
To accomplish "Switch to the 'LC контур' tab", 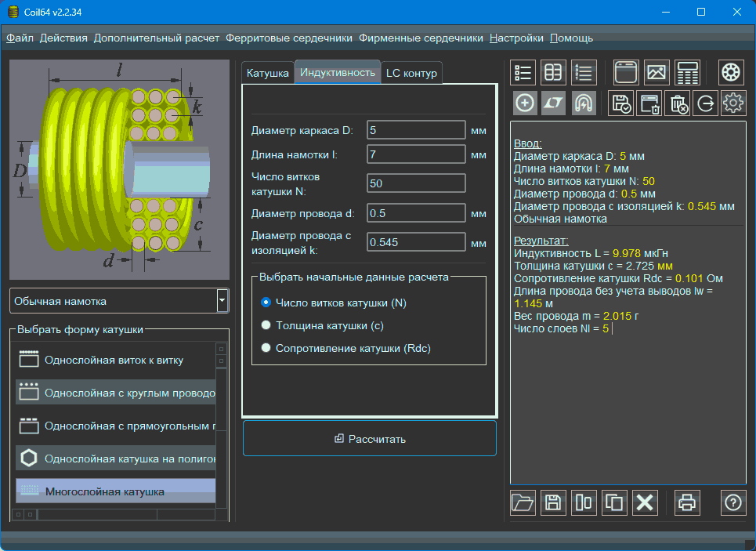I will tap(411, 74).
